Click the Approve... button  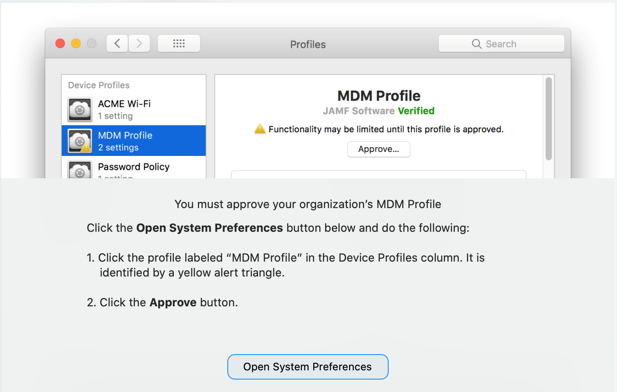(379, 149)
